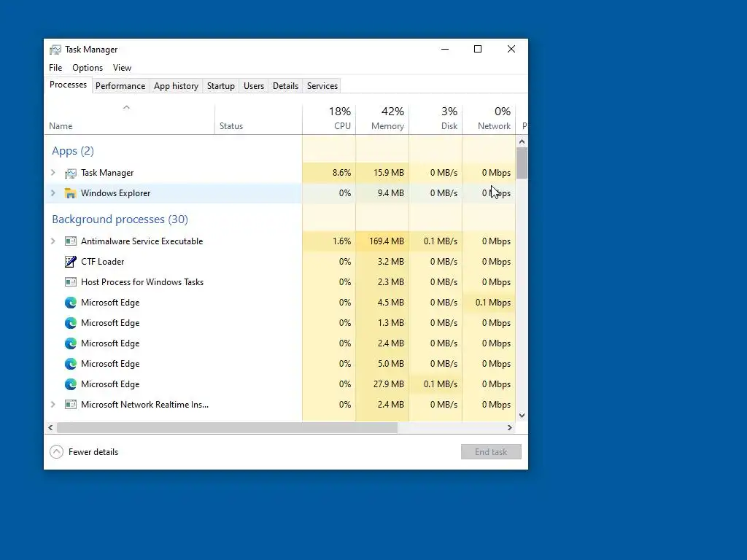Click the sort arrow above Name column
Image resolution: width=747 pixels, height=560 pixels.
126,108
